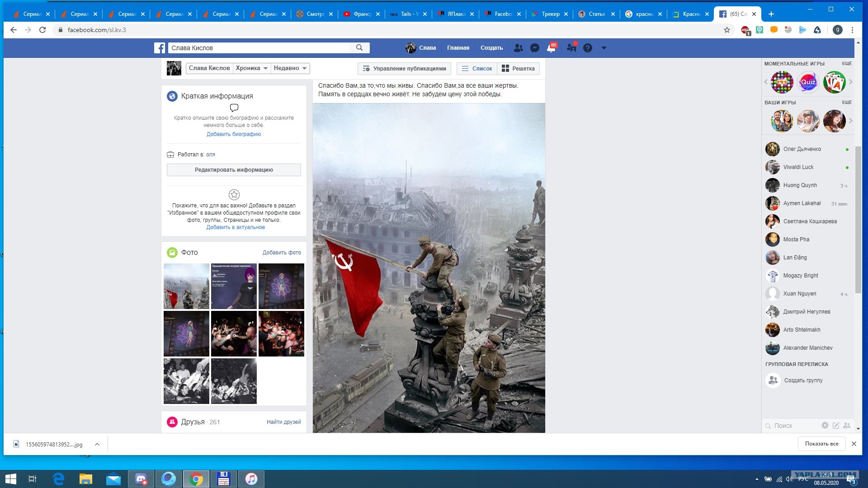Screen dimensions: 868x488
Task: Click the Создать группу link
Action: pos(803,380)
